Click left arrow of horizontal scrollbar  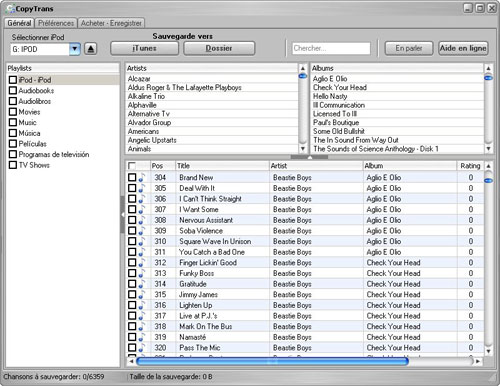click(131, 361)
